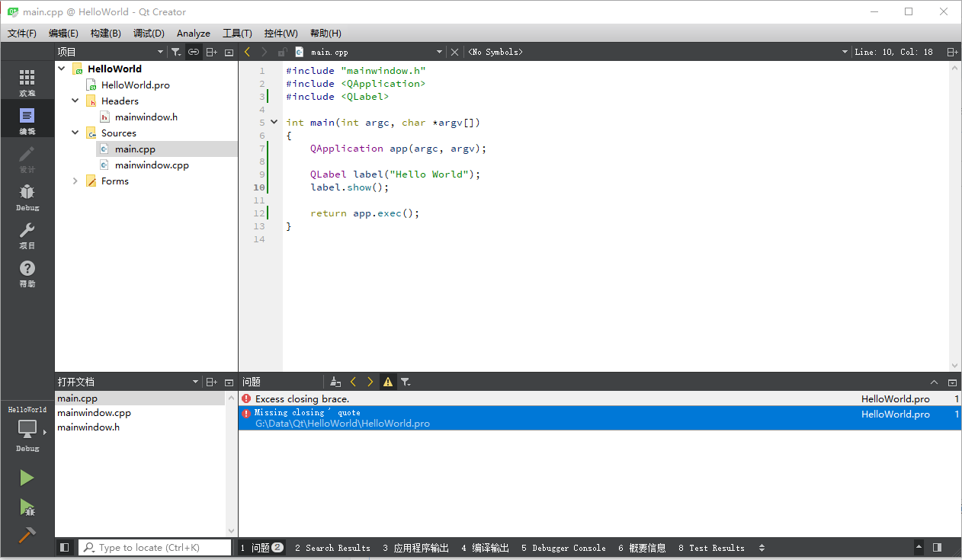The image size is (962, 560).
Task: Open the 项目 view selector dropdown
Action: 111,52
